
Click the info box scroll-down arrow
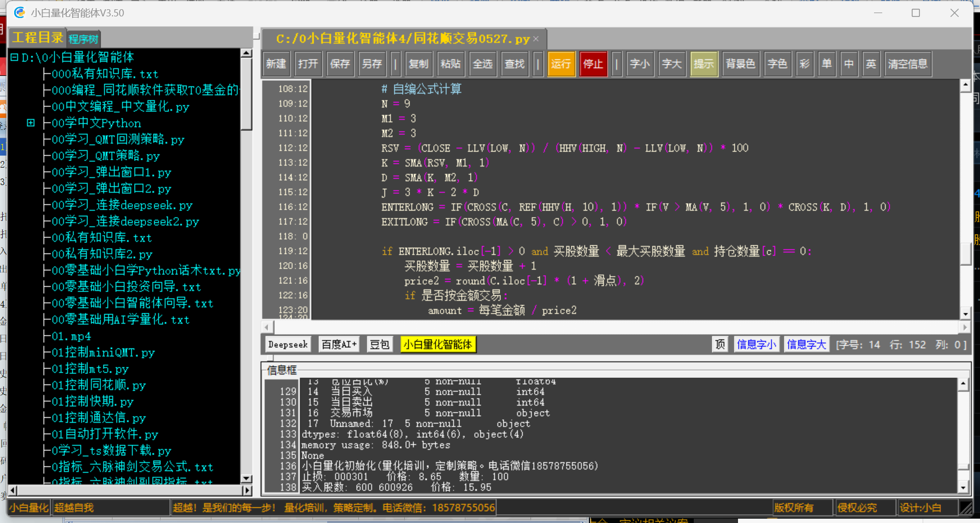(x=963, y=488)
